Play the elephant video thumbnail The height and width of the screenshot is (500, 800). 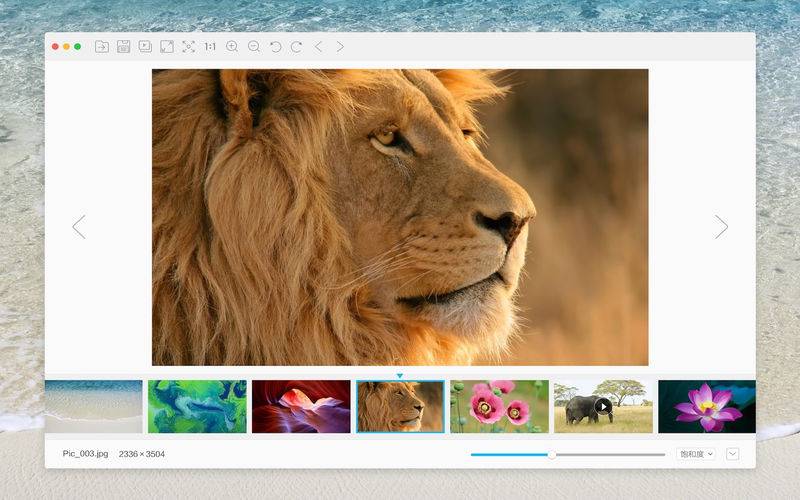pos(603,407)
